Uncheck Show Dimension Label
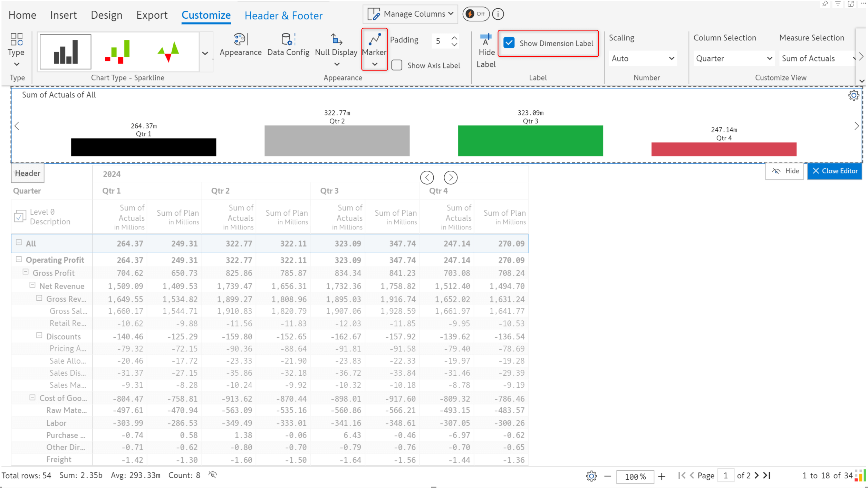 coord(509,43)
